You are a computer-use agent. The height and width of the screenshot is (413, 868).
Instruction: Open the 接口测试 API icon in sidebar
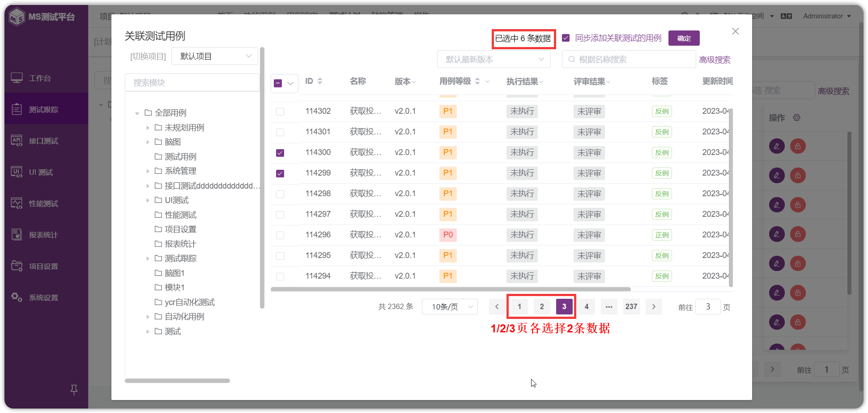17,141
